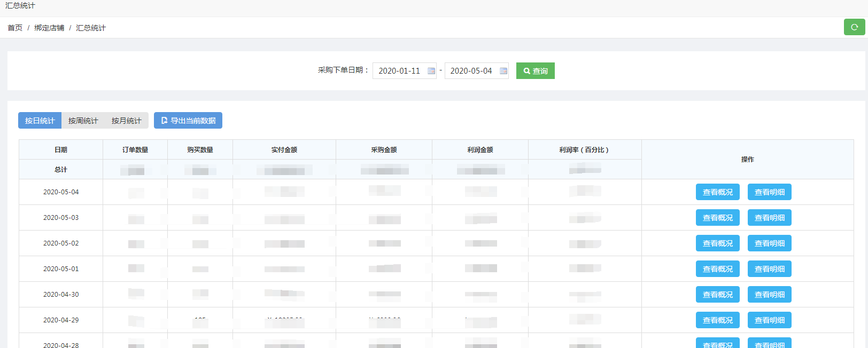Screen dimensions: 868x348
Task: Click the 操作 column header
Action: [748, 160]
